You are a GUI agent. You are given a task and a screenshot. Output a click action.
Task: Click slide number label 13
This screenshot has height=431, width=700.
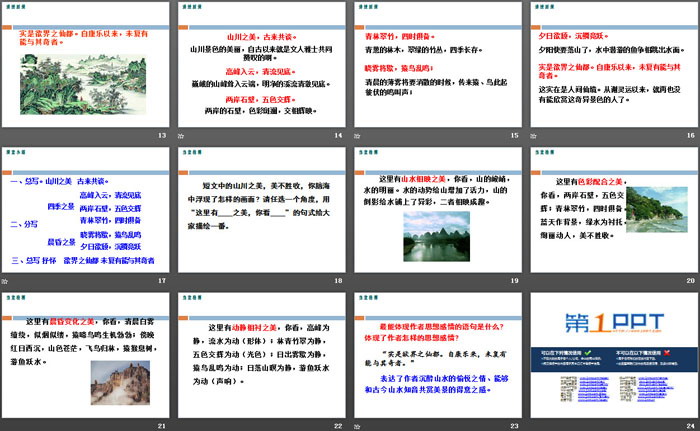pos(162,135)
